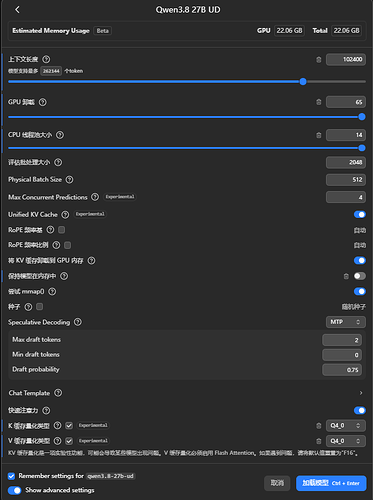This screenshot has height=500, width=373.
Task: Click Max Concurrent Predictions field 4
Action: click(346, 197)
